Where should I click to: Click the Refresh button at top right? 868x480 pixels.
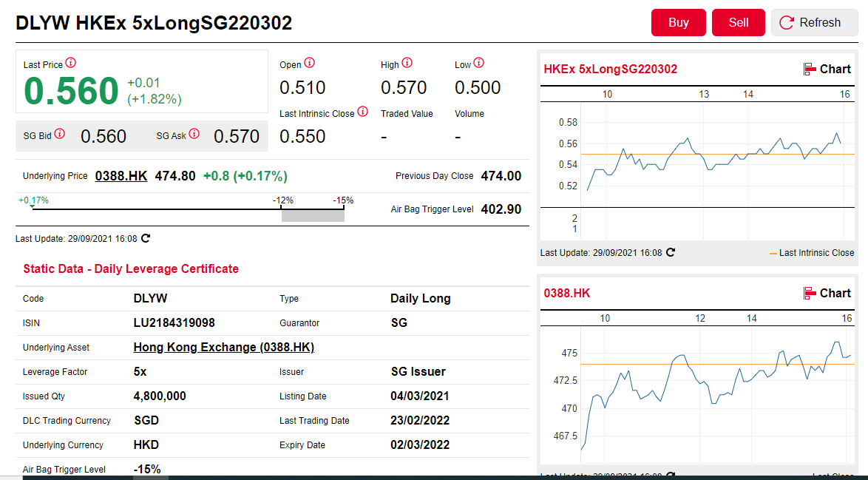point(814,23)
